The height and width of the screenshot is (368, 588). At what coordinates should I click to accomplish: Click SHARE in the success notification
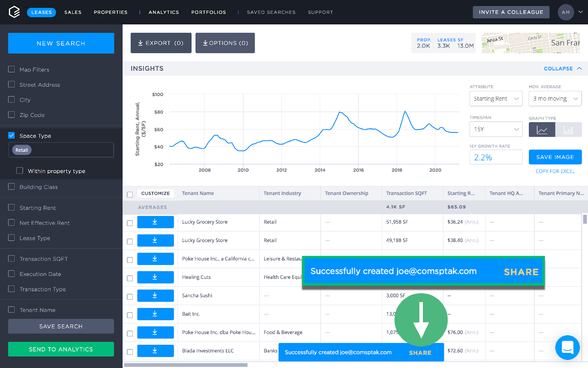(x=521, y=272)
